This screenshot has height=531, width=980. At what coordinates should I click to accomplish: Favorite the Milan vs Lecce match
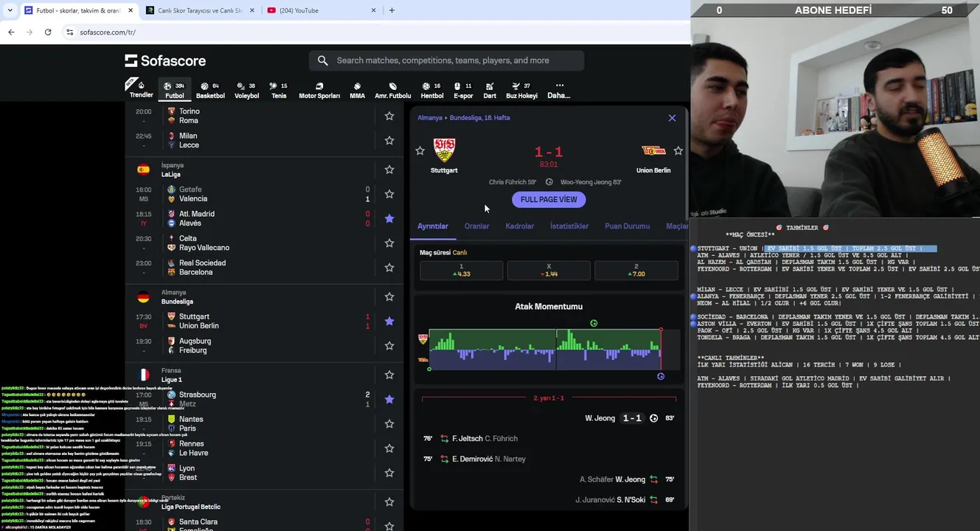click(389, 140)
